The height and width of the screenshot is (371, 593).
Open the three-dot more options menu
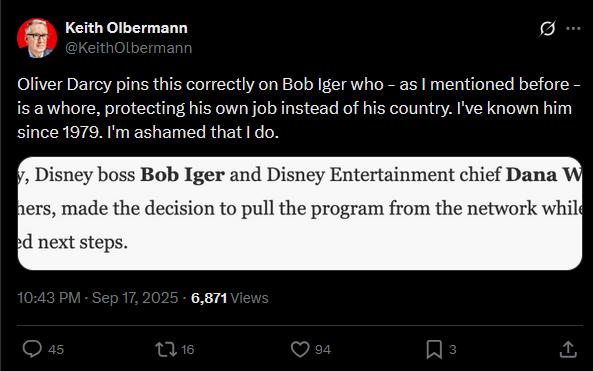pos(573,28)
